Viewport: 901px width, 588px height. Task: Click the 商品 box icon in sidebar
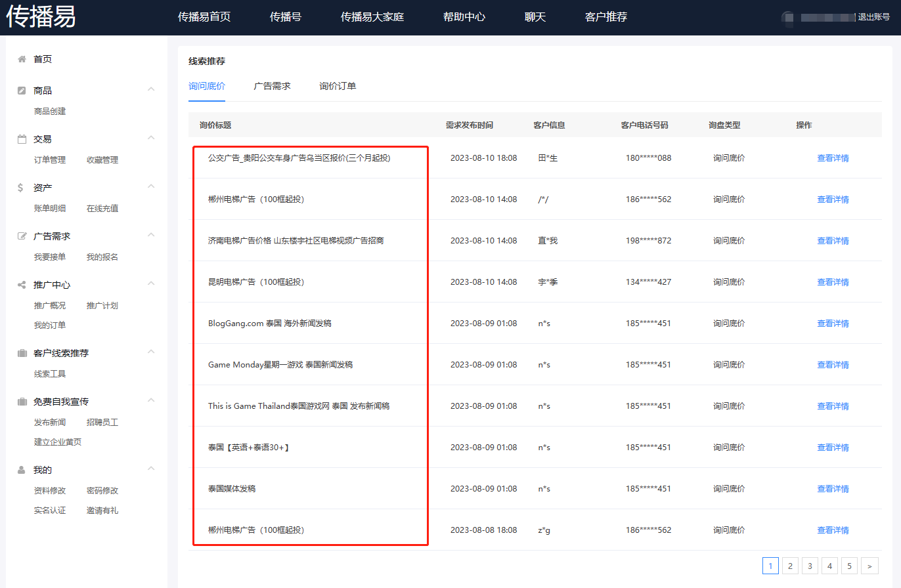pos(23,90)
